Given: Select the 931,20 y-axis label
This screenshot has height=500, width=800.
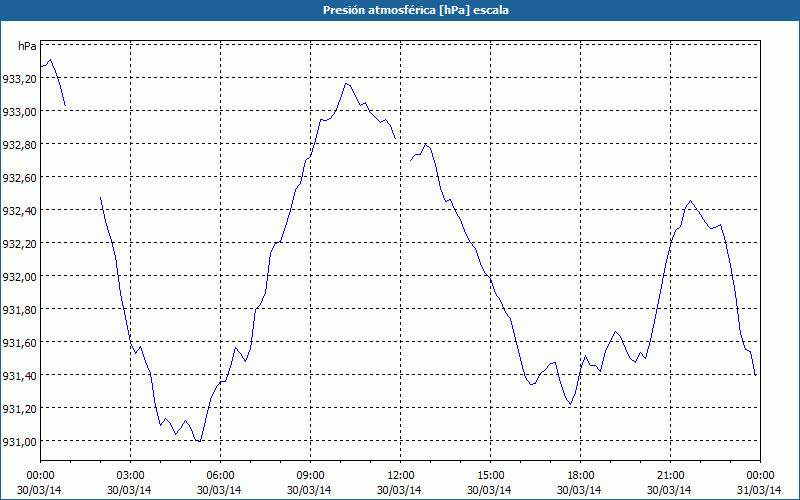Looking at the screenshot, I should tap(19, 408).
